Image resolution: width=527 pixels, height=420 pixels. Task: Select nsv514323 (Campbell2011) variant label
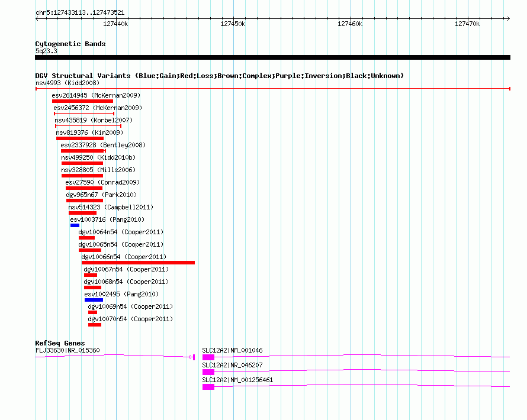[x=111, y=207]
